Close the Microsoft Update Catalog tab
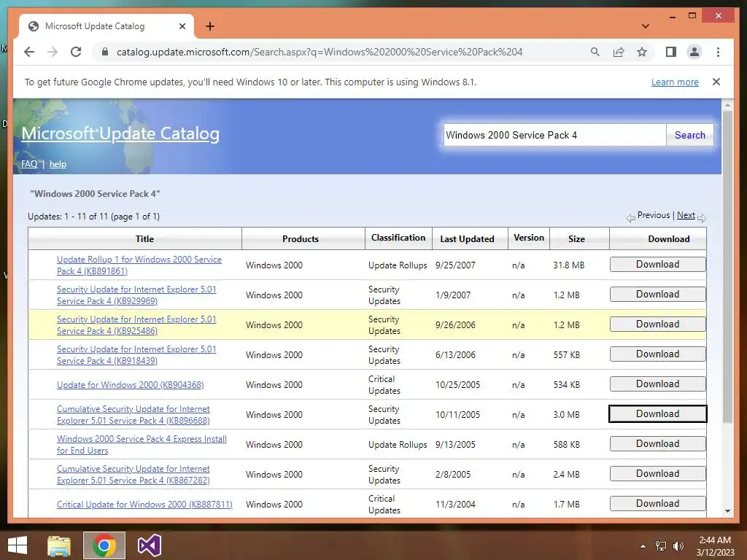The height and width of the screenshot is (560, 747). [182, 26]
